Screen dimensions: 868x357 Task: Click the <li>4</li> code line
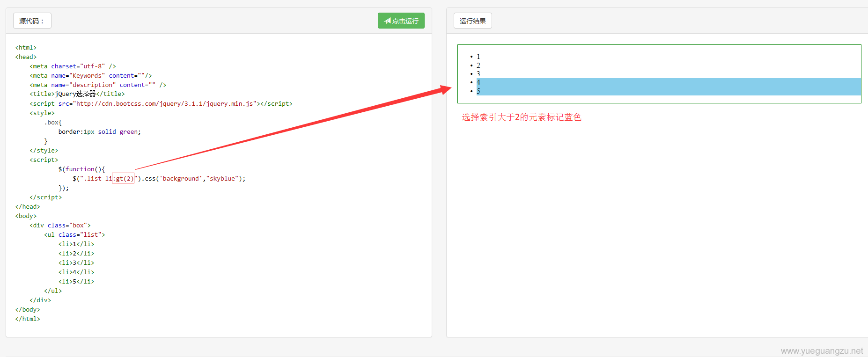coord(76,272)
